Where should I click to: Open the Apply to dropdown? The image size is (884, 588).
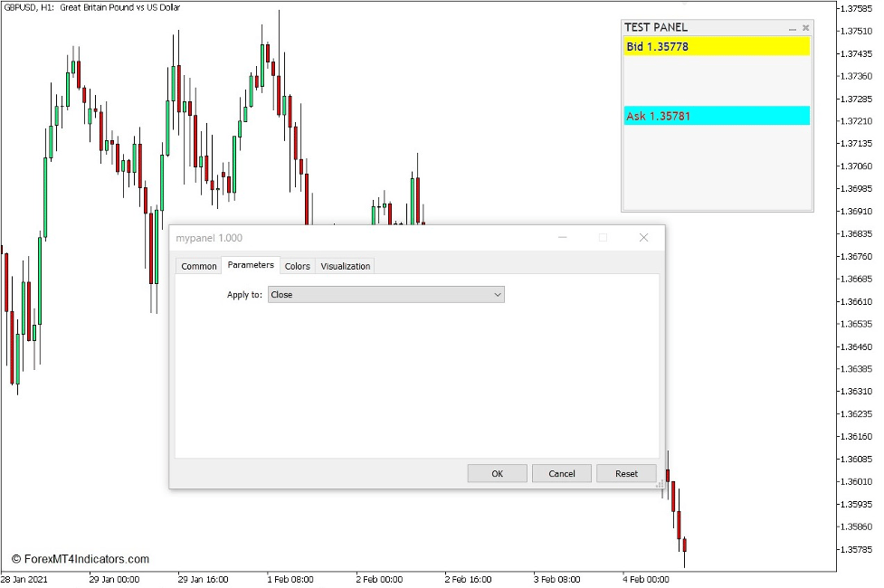point(386,294)
